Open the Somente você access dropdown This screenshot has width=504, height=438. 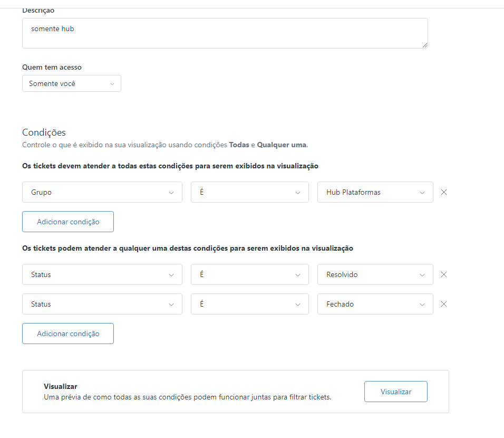pos(72,83)
